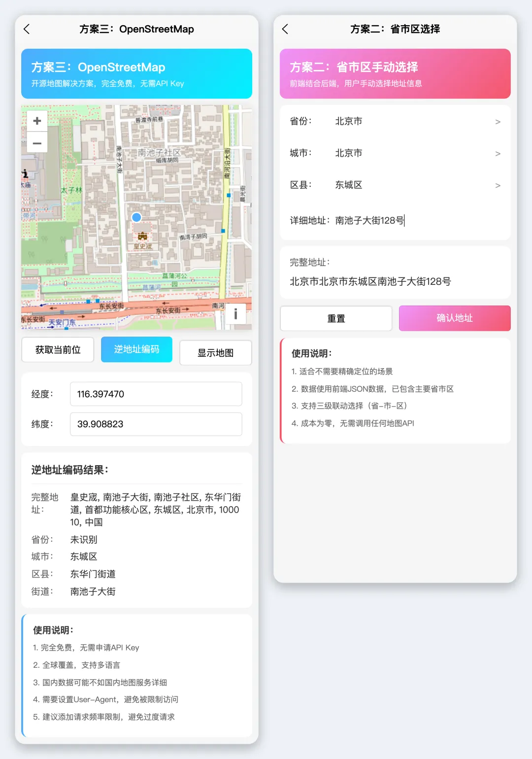Select the full address result text 皇史宬
Screen dimensions: 532x759
[84, 497]
